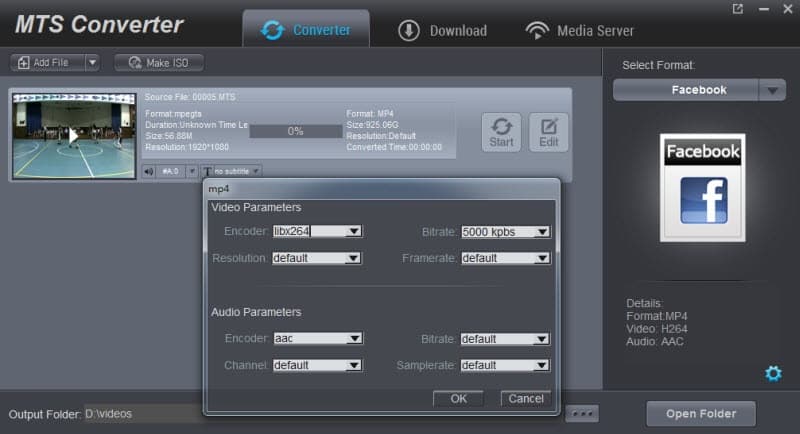
Task: Open the Edit video tool
Action: click(548, 132)
